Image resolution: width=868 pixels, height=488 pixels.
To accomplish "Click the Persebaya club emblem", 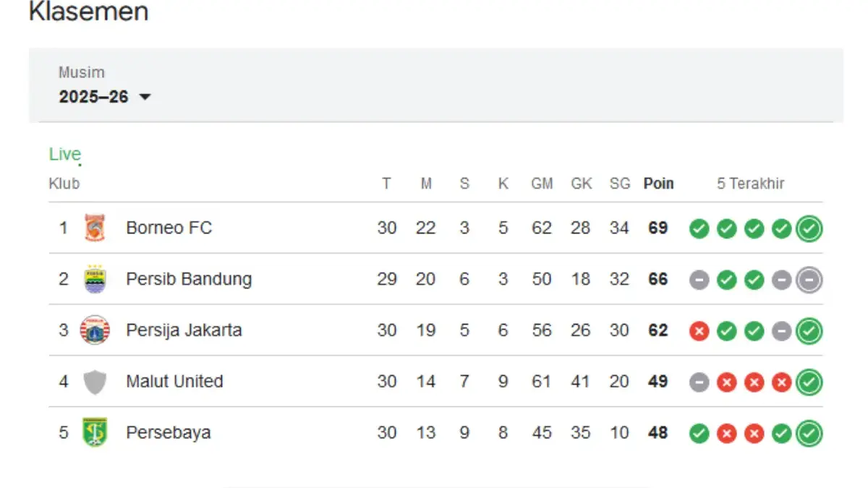I will click(96, 433).
